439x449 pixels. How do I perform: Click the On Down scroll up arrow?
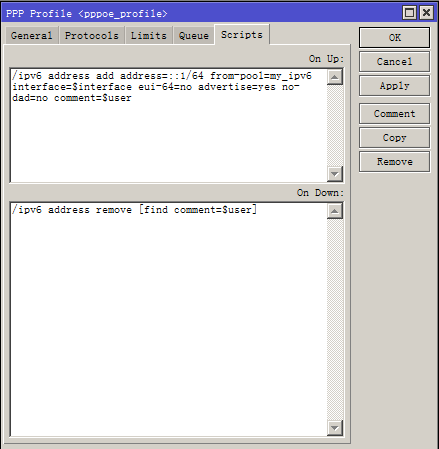tap(335, 211)
